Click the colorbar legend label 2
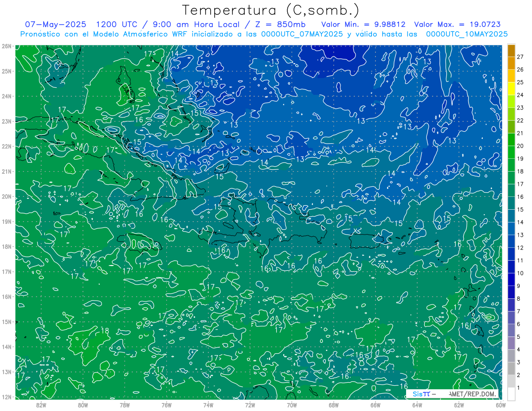 tap(519, 375)
